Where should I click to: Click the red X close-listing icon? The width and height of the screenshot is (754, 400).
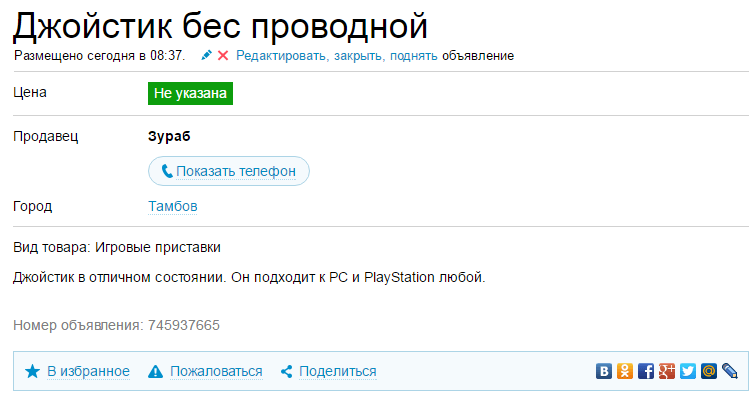point(223,56)
